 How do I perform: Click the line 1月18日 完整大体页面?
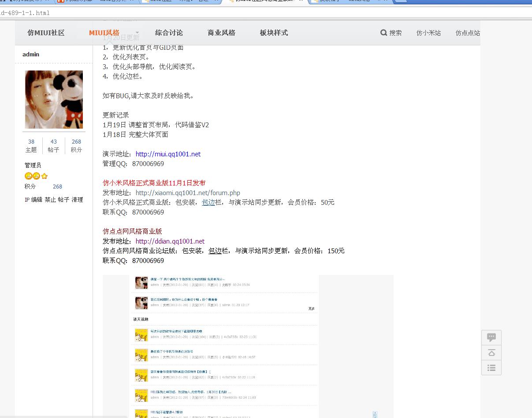pyautogui.click(x=135, y=135)
